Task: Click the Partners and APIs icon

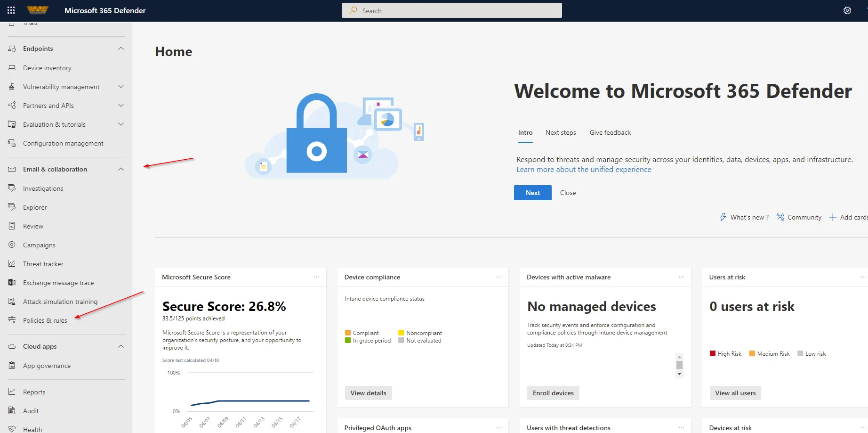Action: coord(12,106)
